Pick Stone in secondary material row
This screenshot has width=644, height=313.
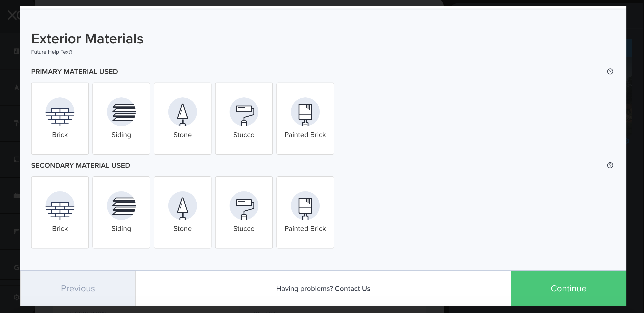coord(182,212)
